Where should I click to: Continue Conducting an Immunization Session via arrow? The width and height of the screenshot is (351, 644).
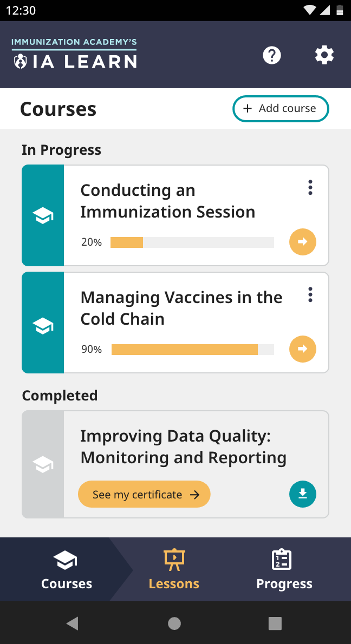click(x=303, y=242)
